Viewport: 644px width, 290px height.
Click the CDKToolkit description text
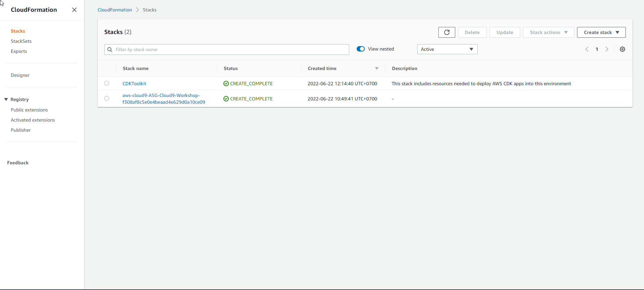pyautogui.click(x=481, y=84)
